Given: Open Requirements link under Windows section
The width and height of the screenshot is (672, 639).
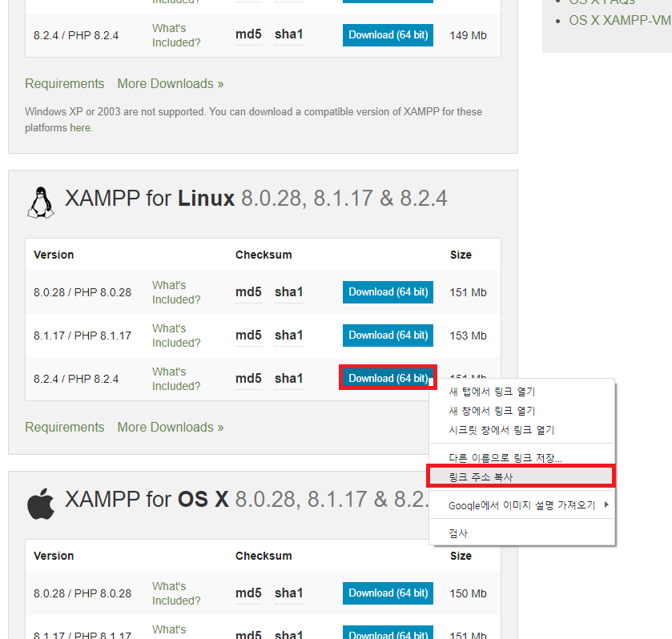Looking at the screenshot, I should tap(64, 83).
